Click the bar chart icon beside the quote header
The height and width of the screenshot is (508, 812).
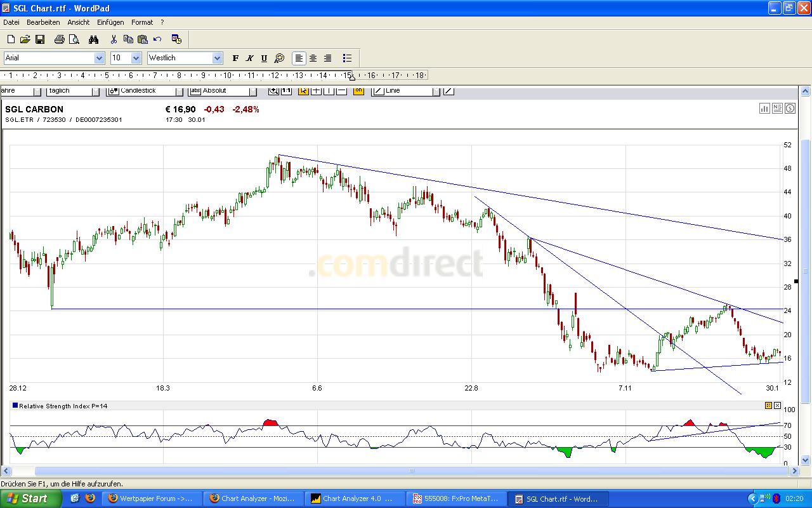[x=764, y=109]
